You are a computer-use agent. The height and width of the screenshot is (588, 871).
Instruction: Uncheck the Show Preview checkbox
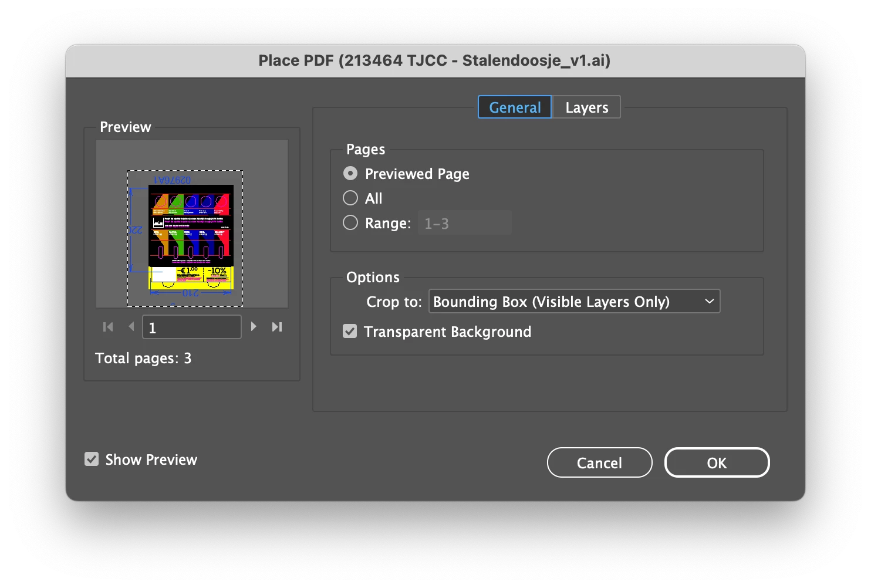(x=92, y=459)
